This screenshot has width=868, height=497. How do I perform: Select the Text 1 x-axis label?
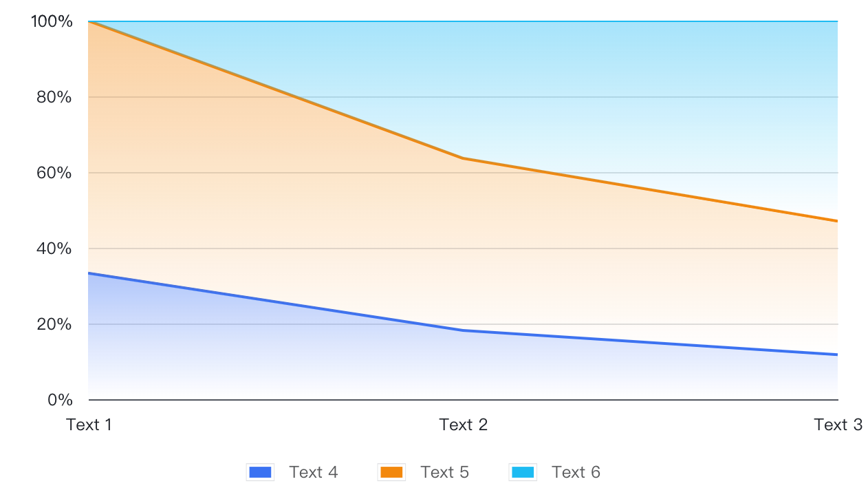[89, 425]
